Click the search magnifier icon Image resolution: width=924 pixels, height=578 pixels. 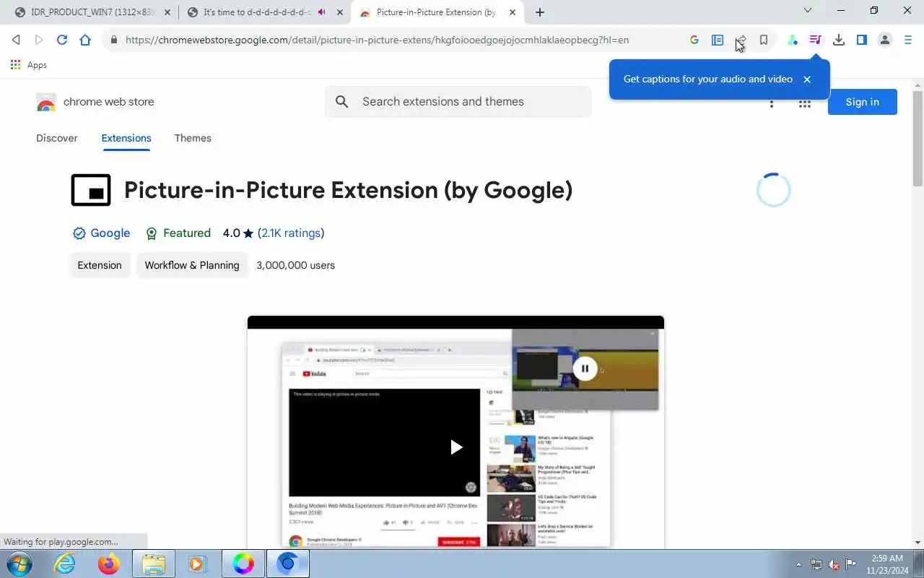(342, 102)
